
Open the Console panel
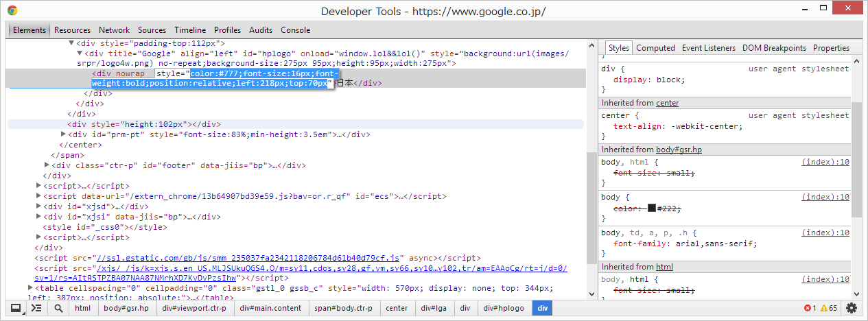[x=295, y=30]
